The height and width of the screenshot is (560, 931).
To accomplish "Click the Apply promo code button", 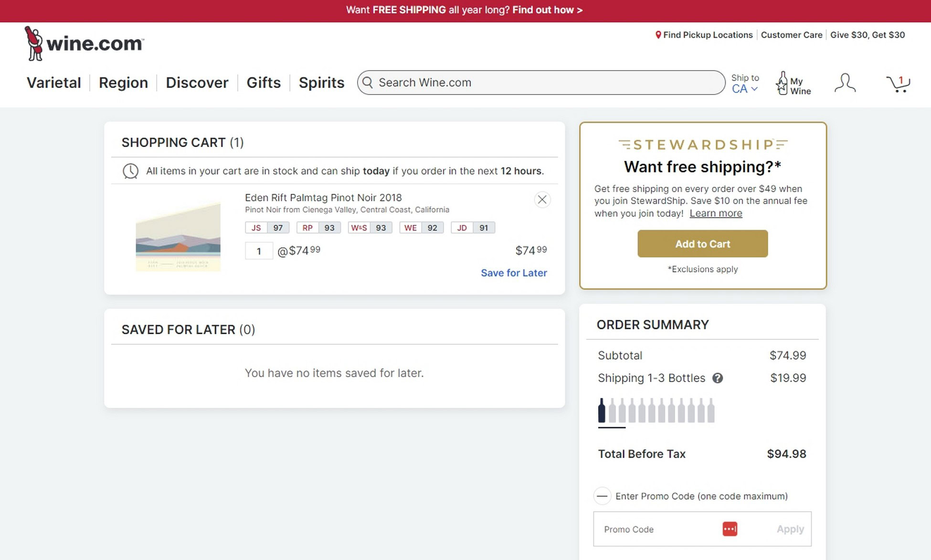I will pyautogui.click(x=790, y=529).
